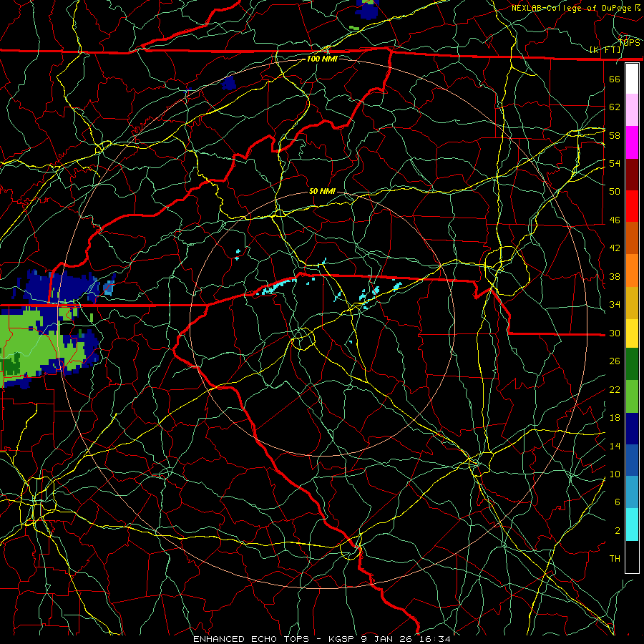Screen dimensions: 644x644
Task: Click the legend value "38"
Action: [615, 277]
